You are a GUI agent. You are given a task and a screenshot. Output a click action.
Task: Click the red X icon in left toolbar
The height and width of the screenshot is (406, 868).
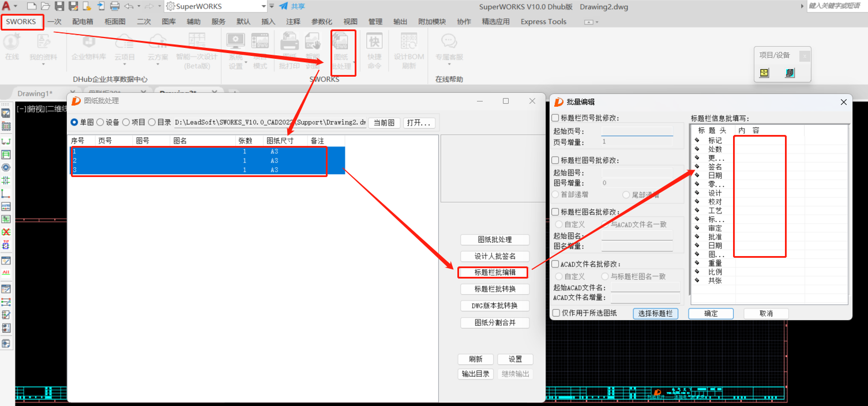coord(6,232)
